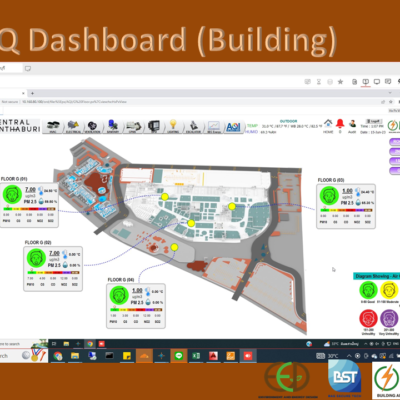The width and height of the screenshot is (400, 400).
Task: Open Excel from the taskbar
Action: point(196,356)
